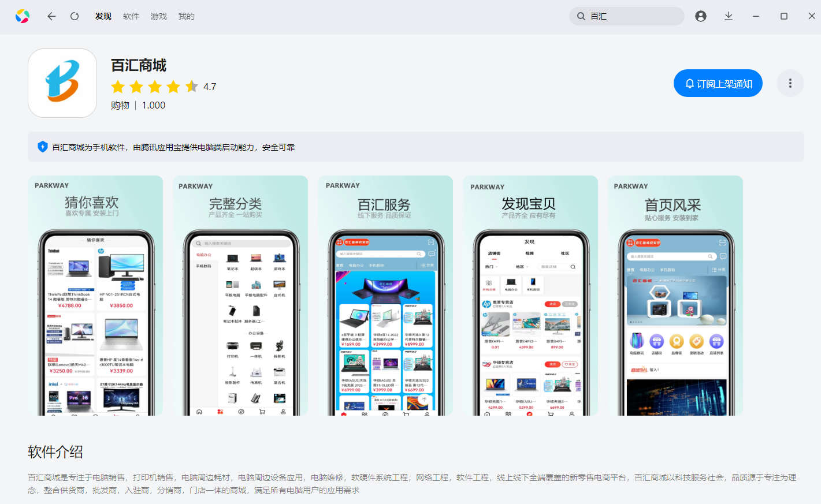Click the blue security shield icon
This screenshot has width=821, height=504.
pos(43,147)
